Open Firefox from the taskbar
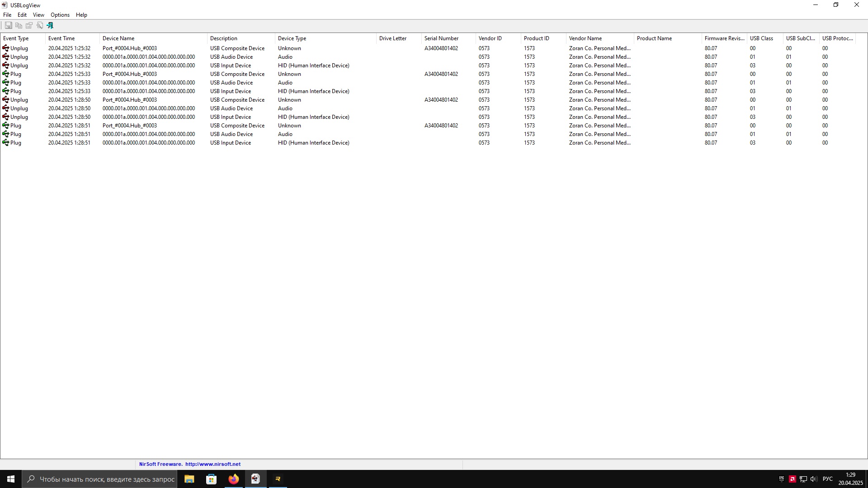Screen dimensions: 868x488 [x=233, y=479]
